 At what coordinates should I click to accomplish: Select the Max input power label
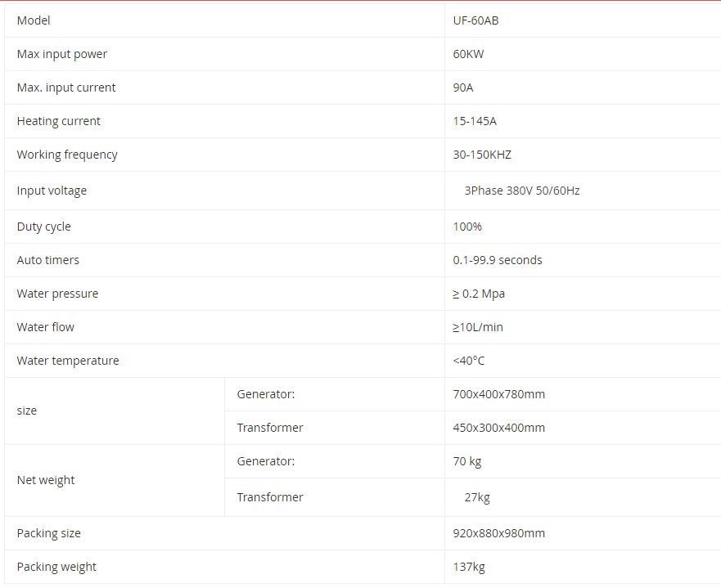[61, 54]
